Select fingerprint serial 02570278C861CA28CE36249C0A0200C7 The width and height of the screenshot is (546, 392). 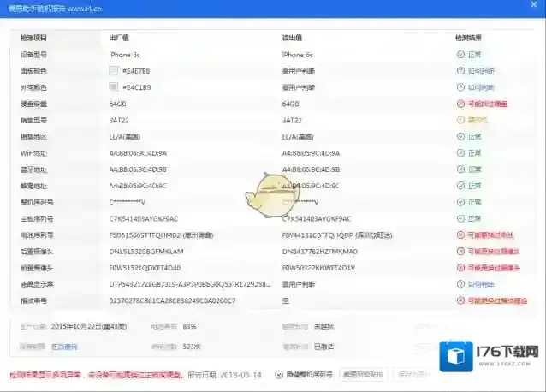(x=172, y=300)
